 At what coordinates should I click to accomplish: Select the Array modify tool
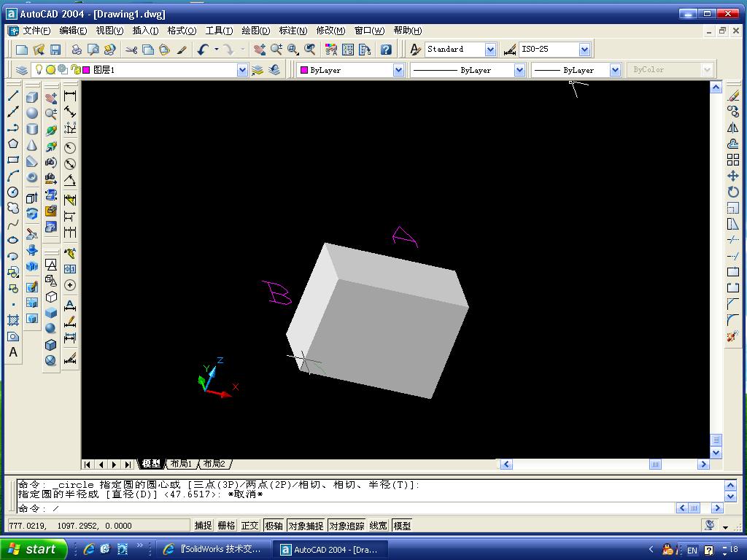[733, 160]
